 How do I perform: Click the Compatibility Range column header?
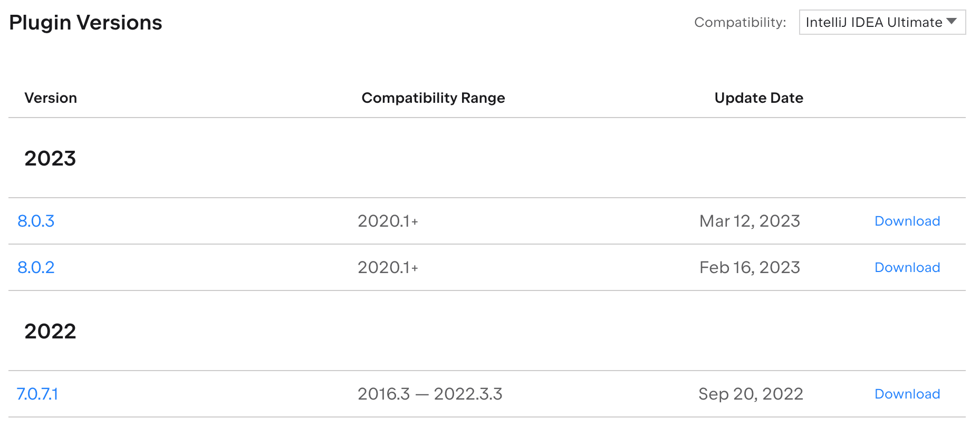pyautogui.click(x=433, y=98)
